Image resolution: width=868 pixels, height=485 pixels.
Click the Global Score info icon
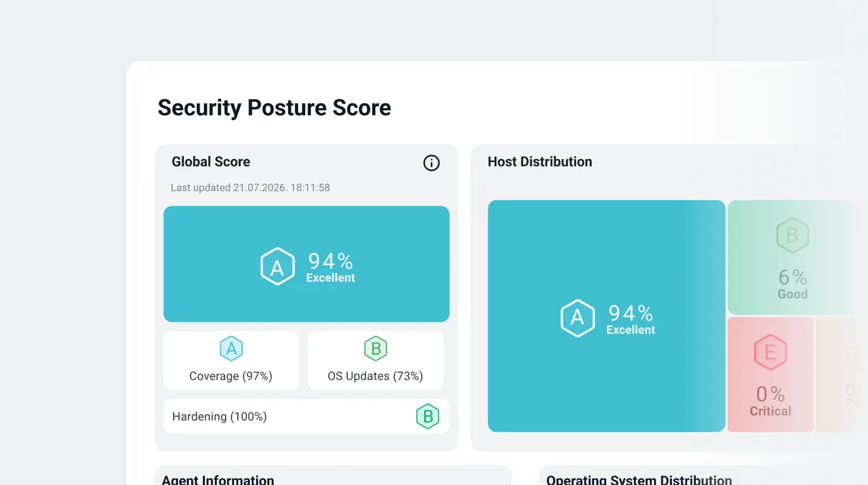(431, 163)
